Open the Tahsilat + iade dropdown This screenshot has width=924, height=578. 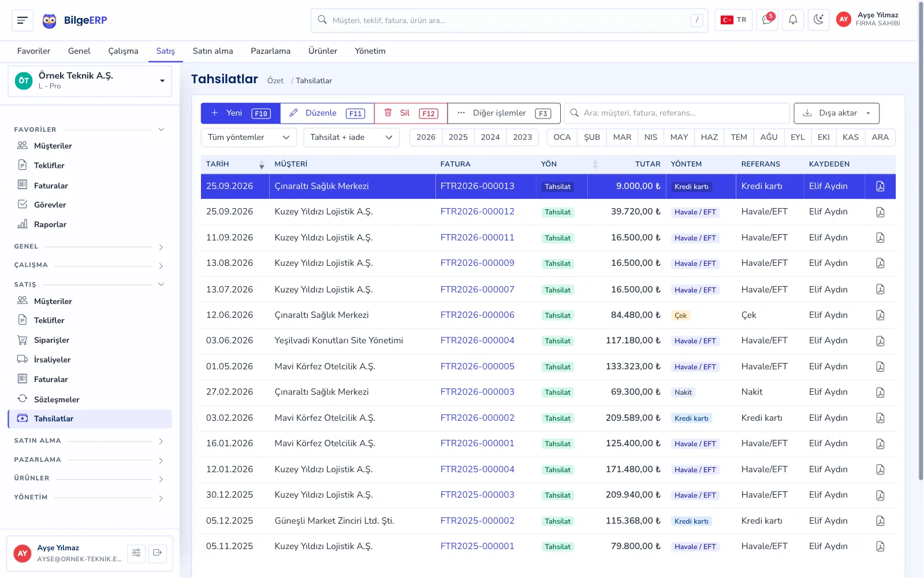[x=351, y=138]
